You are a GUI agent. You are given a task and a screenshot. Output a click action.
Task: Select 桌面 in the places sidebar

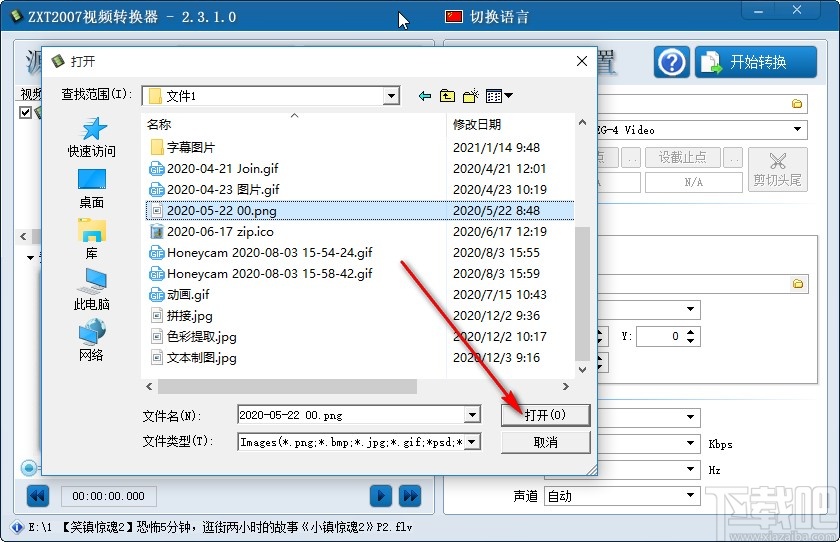(92, 189)
